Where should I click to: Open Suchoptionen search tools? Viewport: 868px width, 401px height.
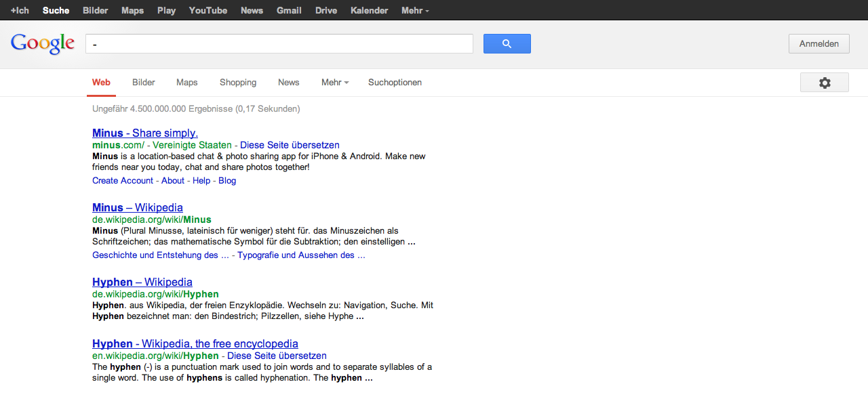pyautogui.click(x=395, y=83)
